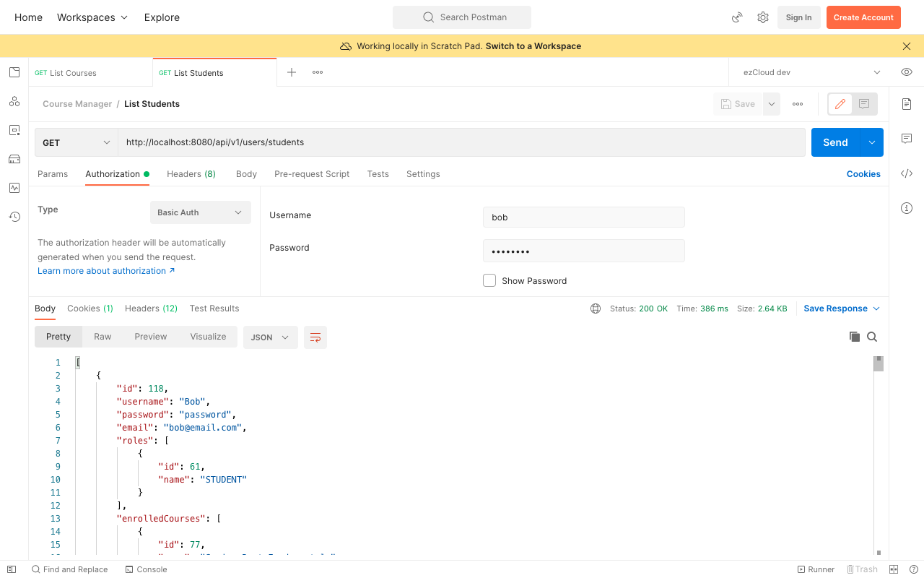
Task: Open the Basic Auth type dropdown
Action: point(201,212)
